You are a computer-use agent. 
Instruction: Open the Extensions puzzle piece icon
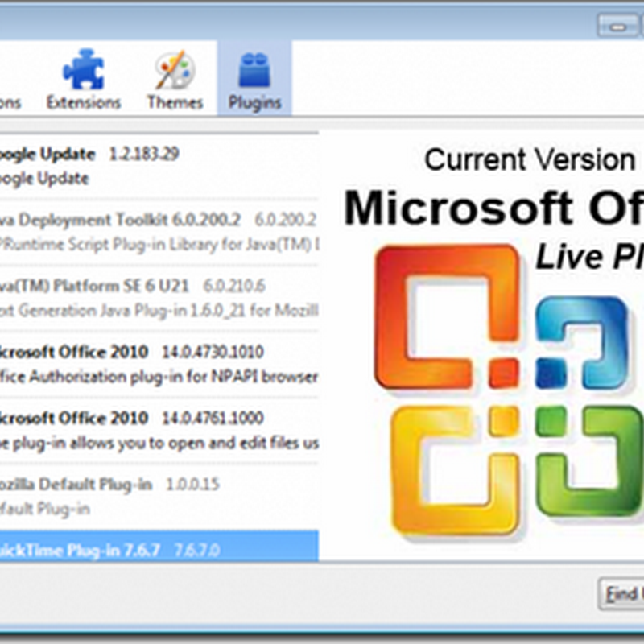point(84,69)
